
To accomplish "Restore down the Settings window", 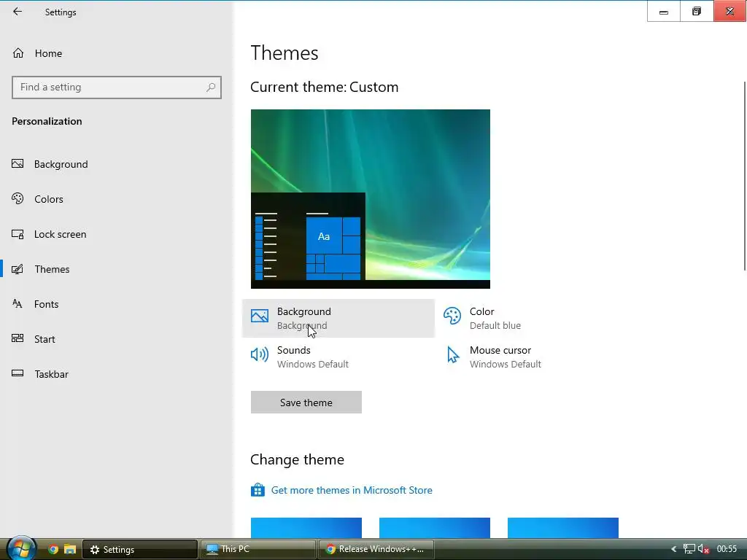I will (x=697, y=12).
